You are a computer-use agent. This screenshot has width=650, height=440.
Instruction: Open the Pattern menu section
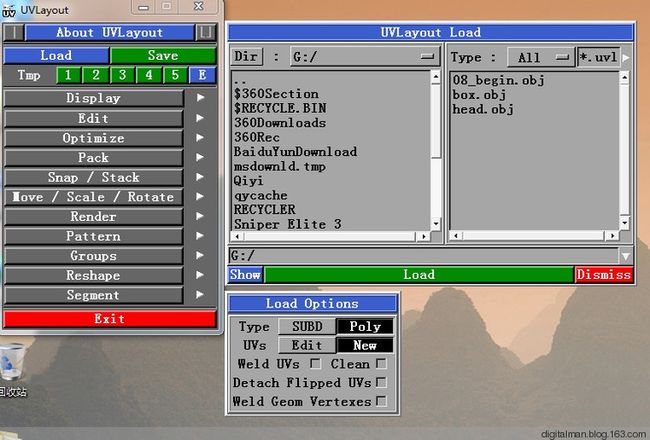pos(94,236)
